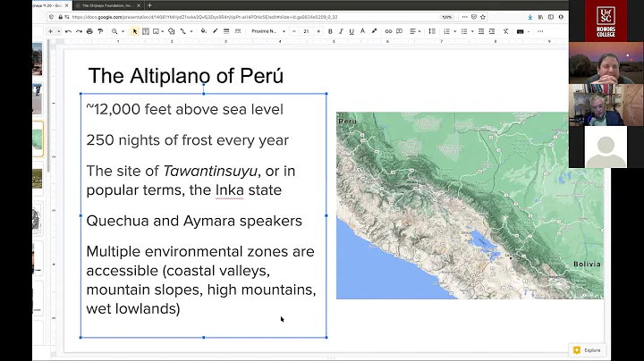
Task: Click the print icon
Action: point(89,31)
